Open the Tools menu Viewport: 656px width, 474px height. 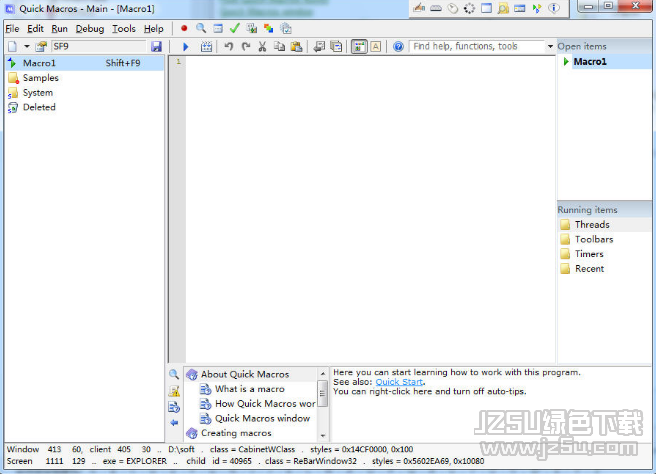pyautogui.click(x=123, y=29)
